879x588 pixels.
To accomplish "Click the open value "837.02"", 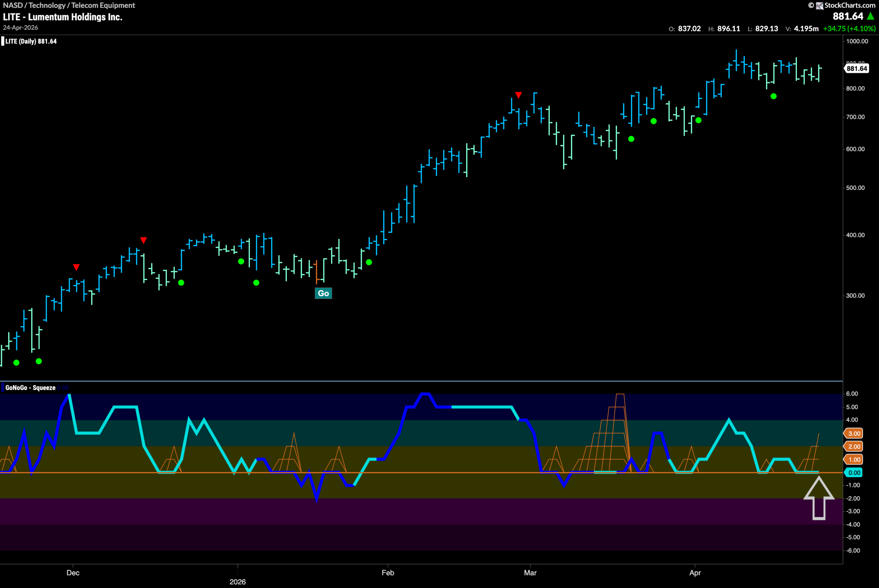I will [689, 28].
